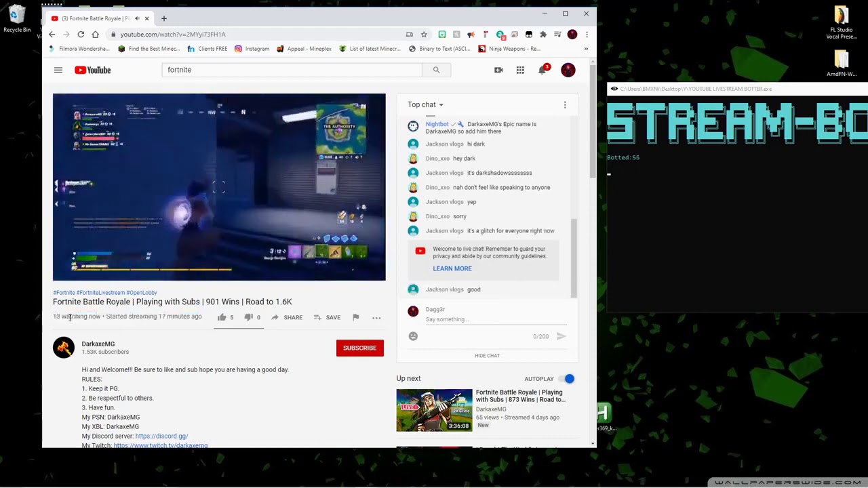868x488 pixels.
Task: Open Chrome profile avatar
Action: (572, 34)
